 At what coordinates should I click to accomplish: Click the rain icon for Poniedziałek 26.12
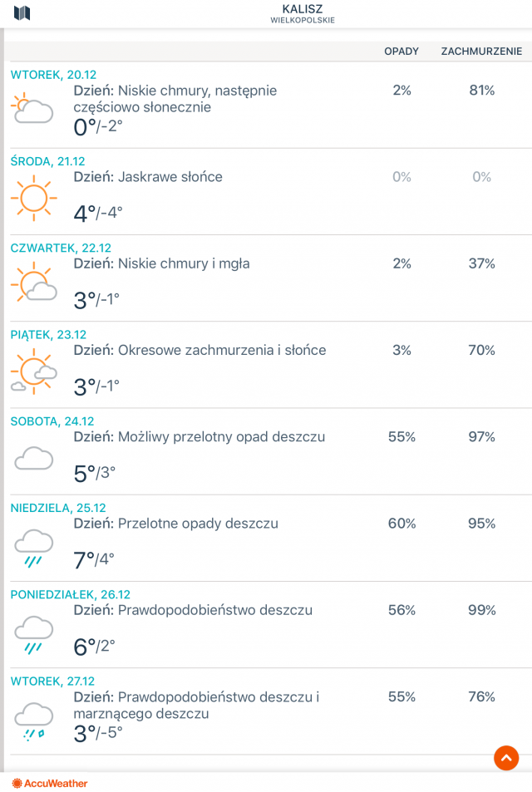pos(34,635)
